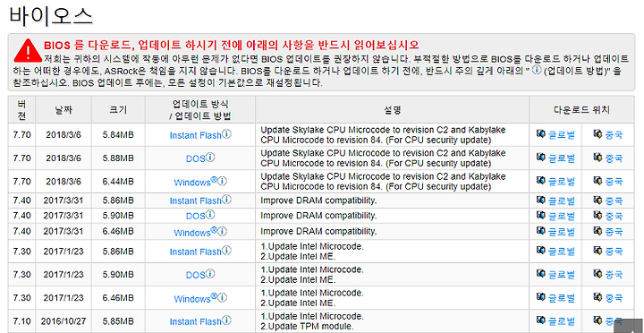
Task: Open Instant Flash link for version 7.30
Action: coord(196,252)
